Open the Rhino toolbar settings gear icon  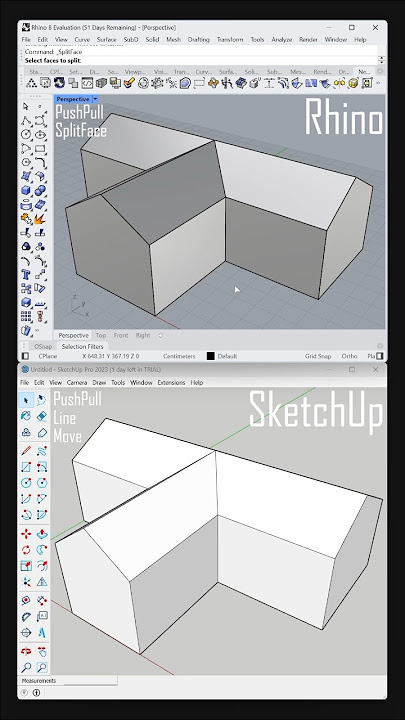coord(380,72)
